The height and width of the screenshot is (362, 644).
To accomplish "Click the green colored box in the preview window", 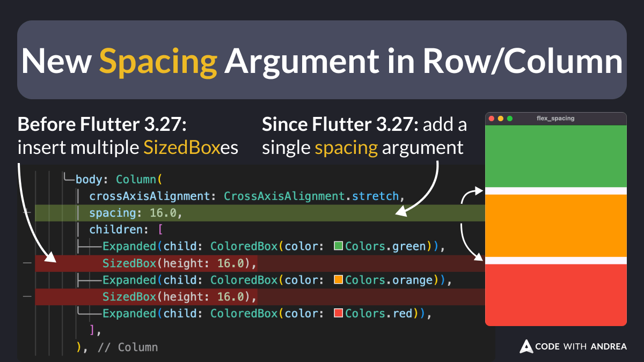I will [x=555, y=156].
